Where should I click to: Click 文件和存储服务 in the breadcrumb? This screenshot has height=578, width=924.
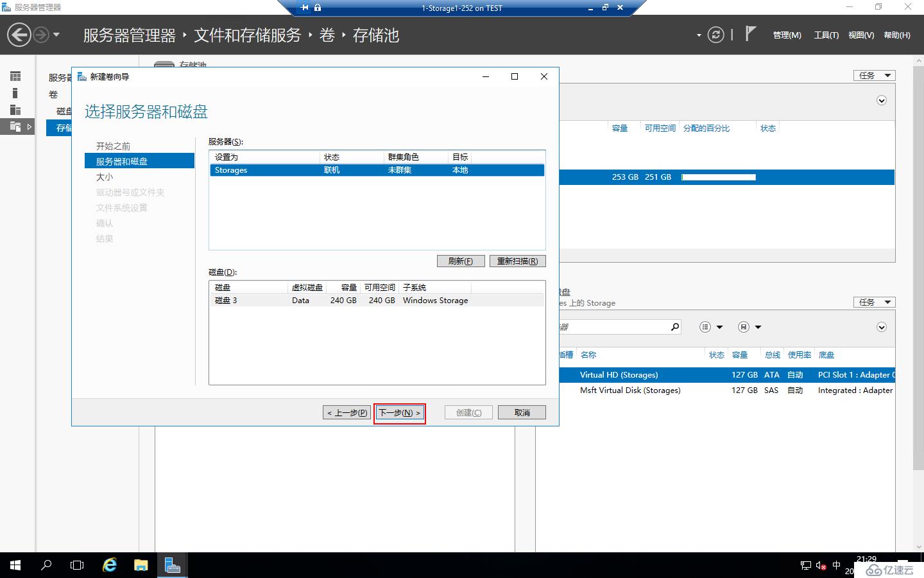248,35
